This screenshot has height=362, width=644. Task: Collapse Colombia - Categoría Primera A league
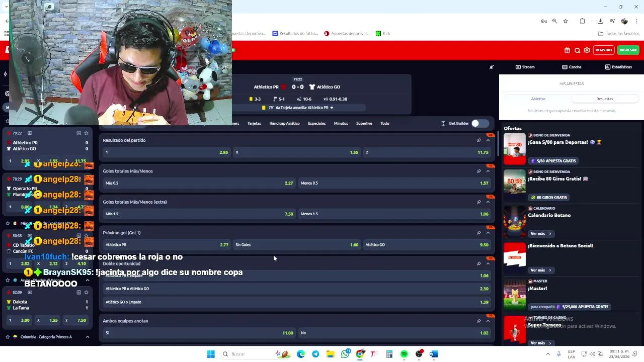[x=87, y=337]
